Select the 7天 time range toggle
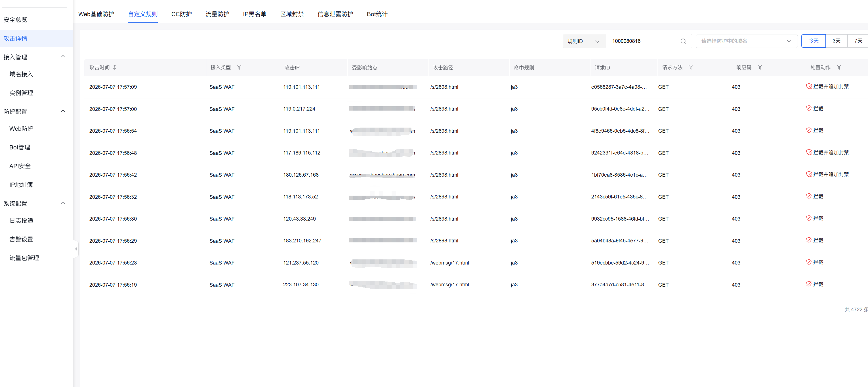868x387 pixels. (x=858, y=41)
